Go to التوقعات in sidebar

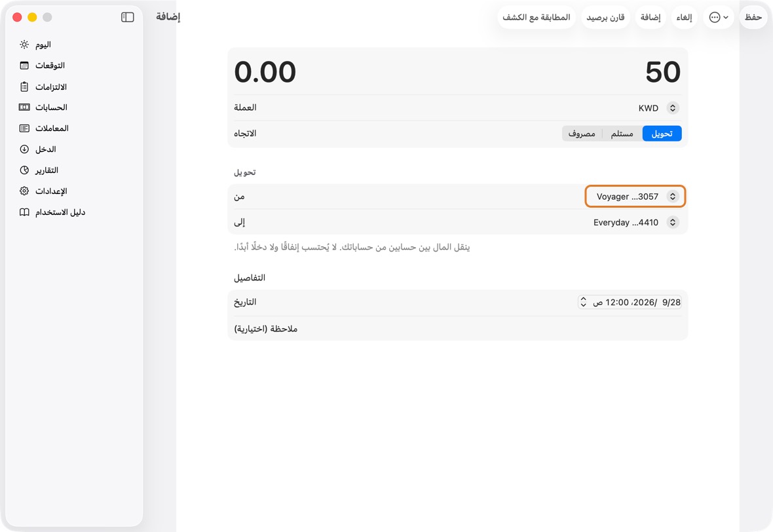pyautogui.click(x=50, y=66)
